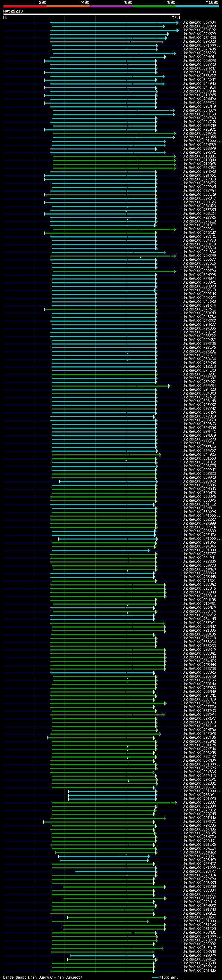Viewport: 222px width, 980px height.
Task: Select the UniRef100_Q10QW1 label
Action: tap(199, 156)
